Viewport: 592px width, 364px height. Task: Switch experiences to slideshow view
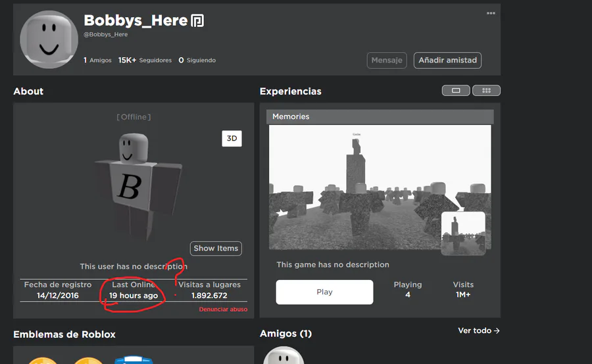[456, 91]
